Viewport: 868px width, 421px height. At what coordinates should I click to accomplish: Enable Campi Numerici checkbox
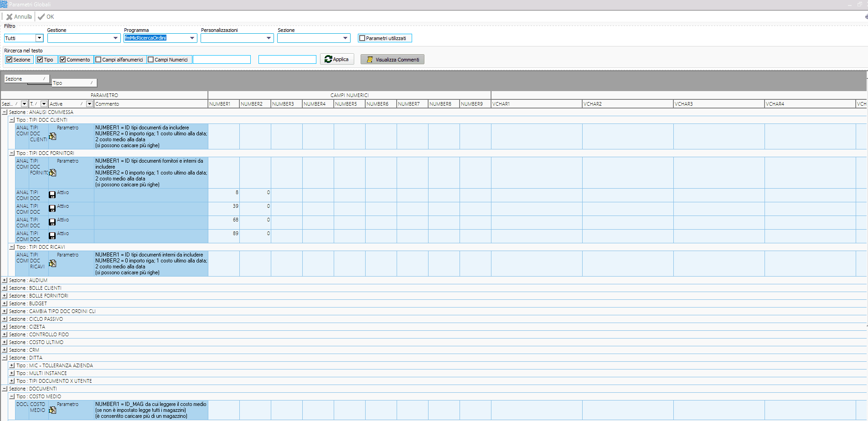coord(150,60)
